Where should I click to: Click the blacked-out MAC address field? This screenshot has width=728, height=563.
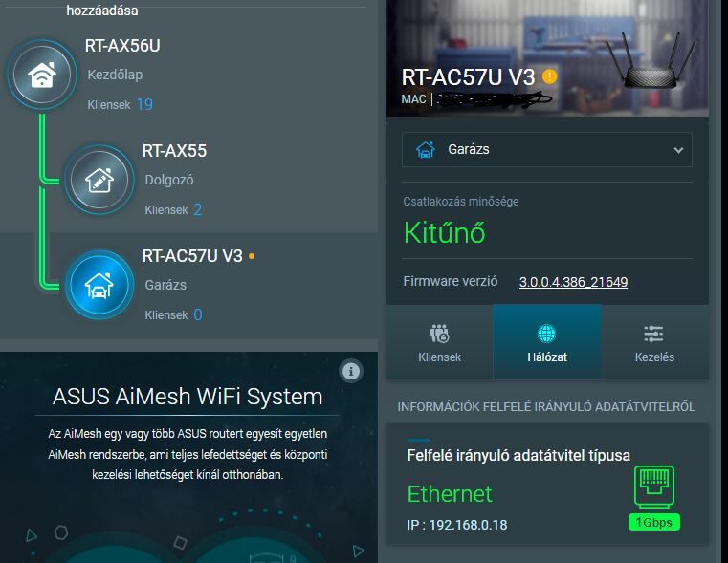pyautogui.click(x=494, y=98)
